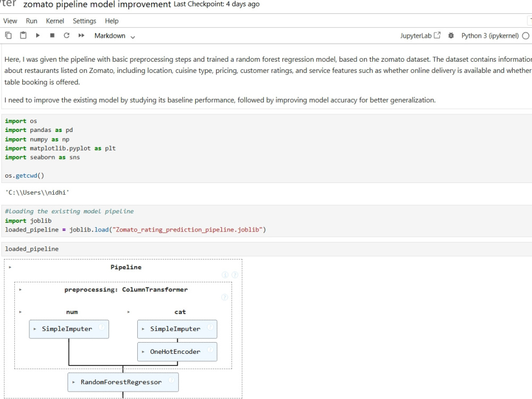The width and height of the screenshot is (532, 399).
Task: Click the sentence about improving model accuracy
Action: coord(220,100)
